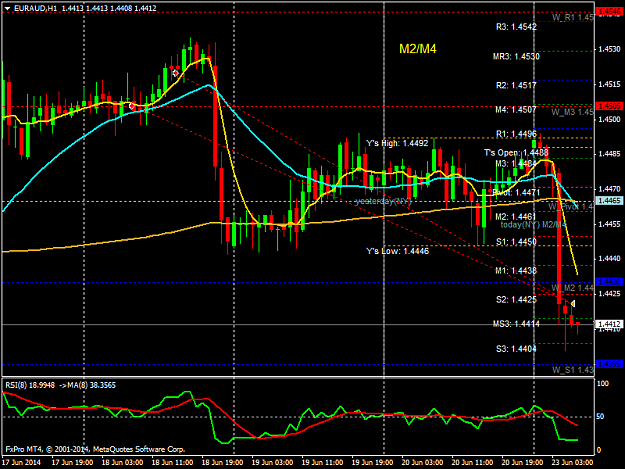625x469 pixels.
Task: Click the current price 1.4412 tag
Action: click(x=609, y=324)
